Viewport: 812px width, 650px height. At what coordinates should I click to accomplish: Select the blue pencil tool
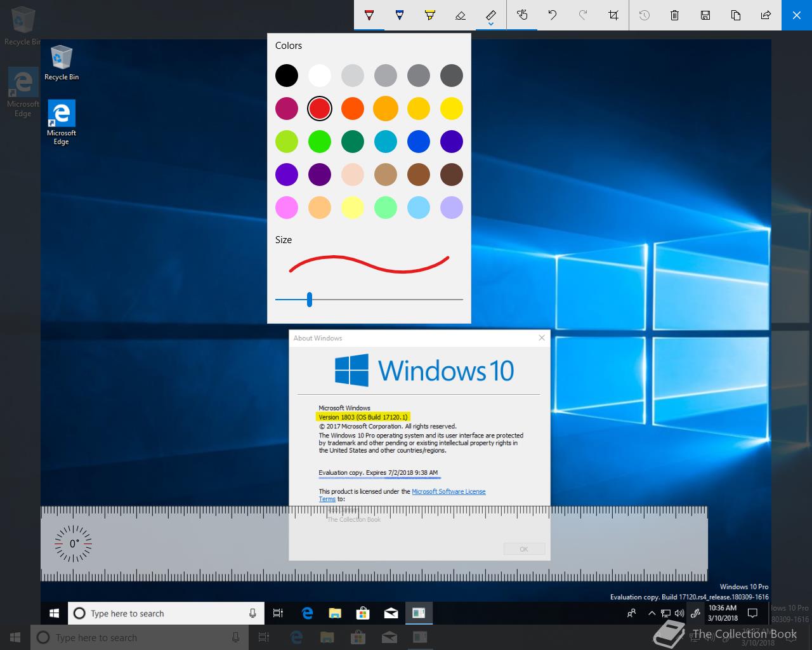pos(400,15)
